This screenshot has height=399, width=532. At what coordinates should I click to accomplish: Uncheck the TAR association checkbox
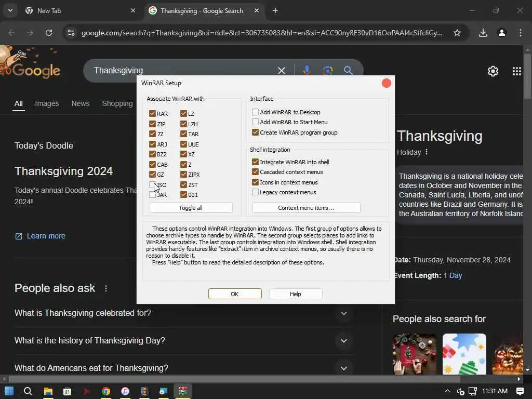coord(183,134)
